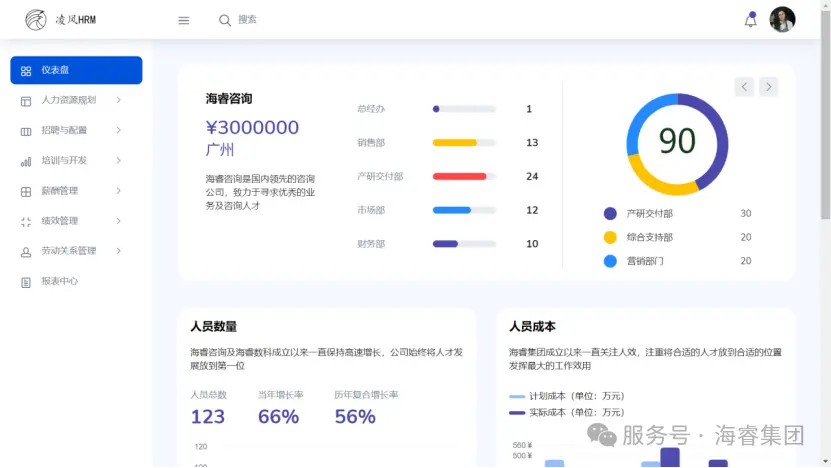Click the 人力资源规划 sidebar icon
The height and width of the screenshot is (468, 831).
(26, 101)
